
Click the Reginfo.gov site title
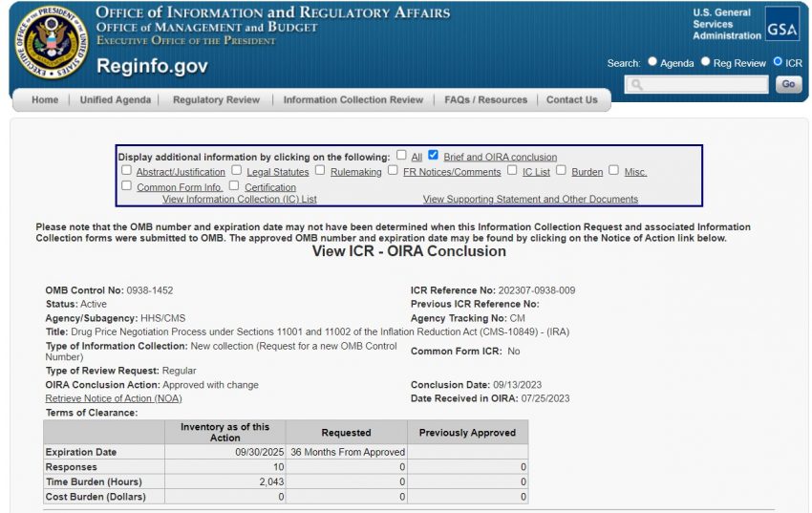(x=152, y=67)
